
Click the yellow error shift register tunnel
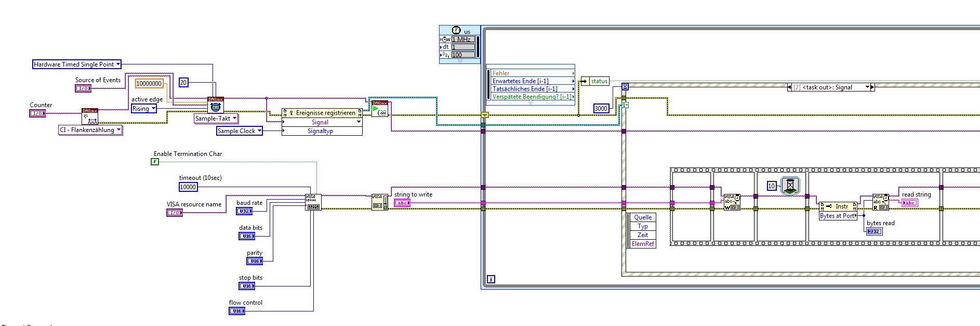[485, 115]
